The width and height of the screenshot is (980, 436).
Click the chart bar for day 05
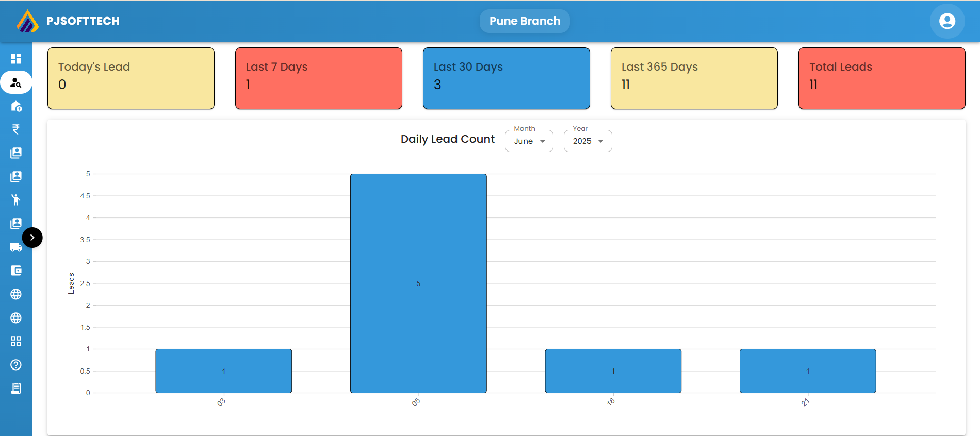coord(418,283)
